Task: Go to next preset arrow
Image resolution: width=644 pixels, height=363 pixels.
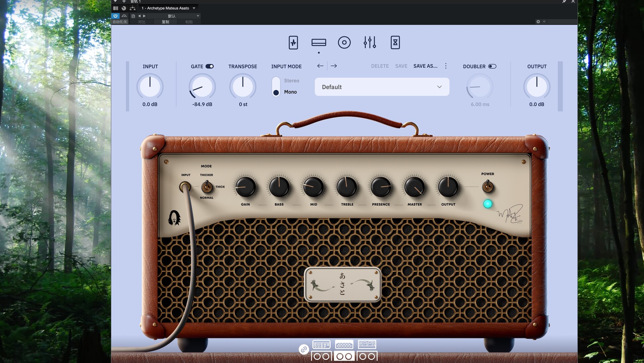Action: click(x=333, y=66)
